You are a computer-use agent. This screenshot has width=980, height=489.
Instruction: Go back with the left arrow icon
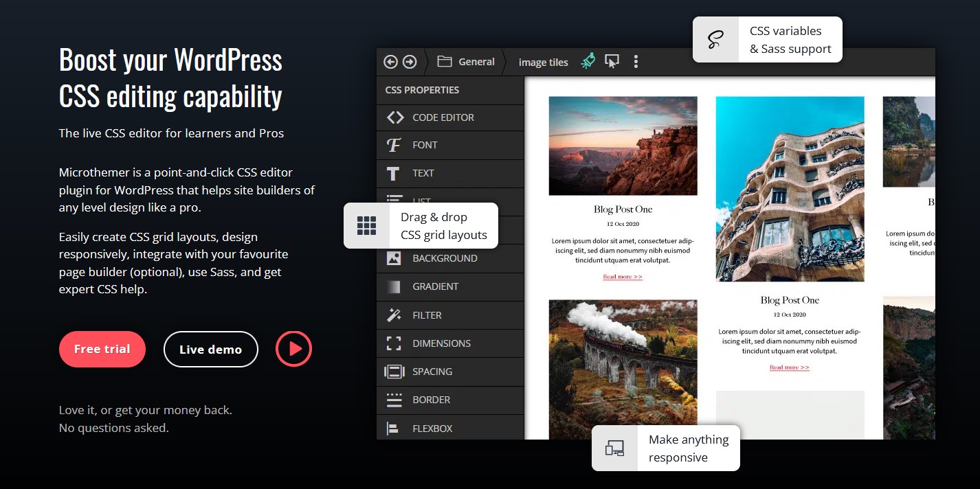point(390,62)
